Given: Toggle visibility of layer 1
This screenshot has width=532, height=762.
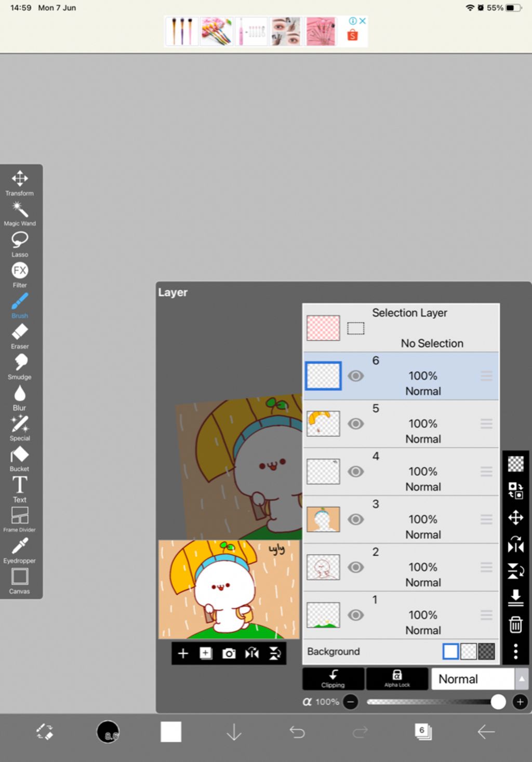Looking at the screenshot, I should coord(355,614).
